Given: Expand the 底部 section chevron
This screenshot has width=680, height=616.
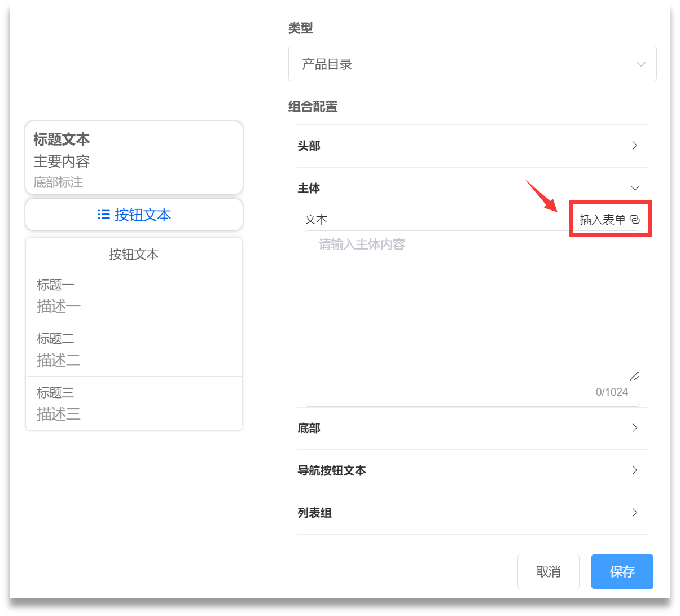Looking at the screenshot, I should pos(635,428).
